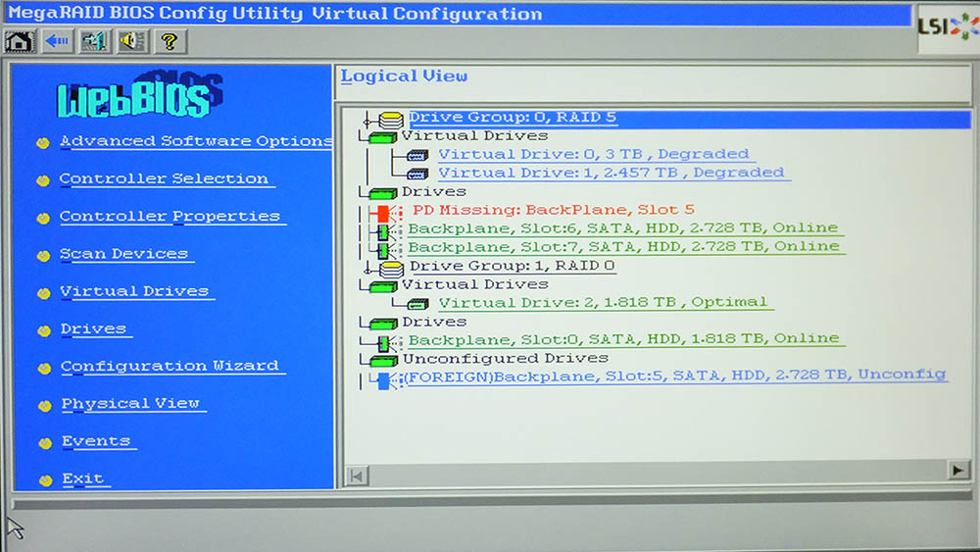The image size is (980, 552).
Task: Click Virtual Drives folder icon under Group 0
Action: point(383,137)
